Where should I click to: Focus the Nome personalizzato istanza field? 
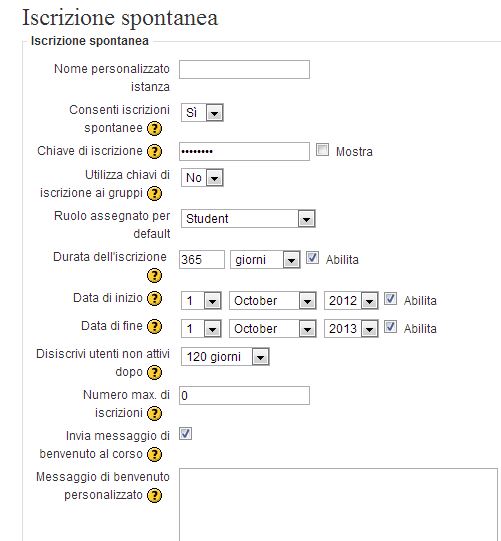244,70
